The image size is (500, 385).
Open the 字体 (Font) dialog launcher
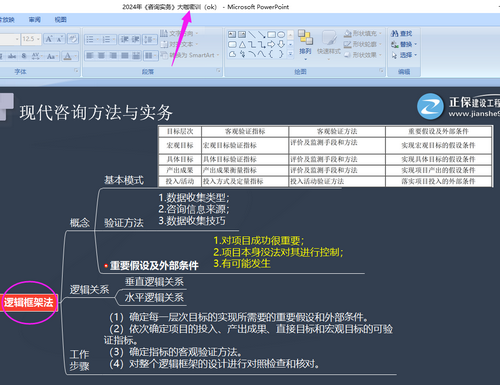[x=76, y=70]
